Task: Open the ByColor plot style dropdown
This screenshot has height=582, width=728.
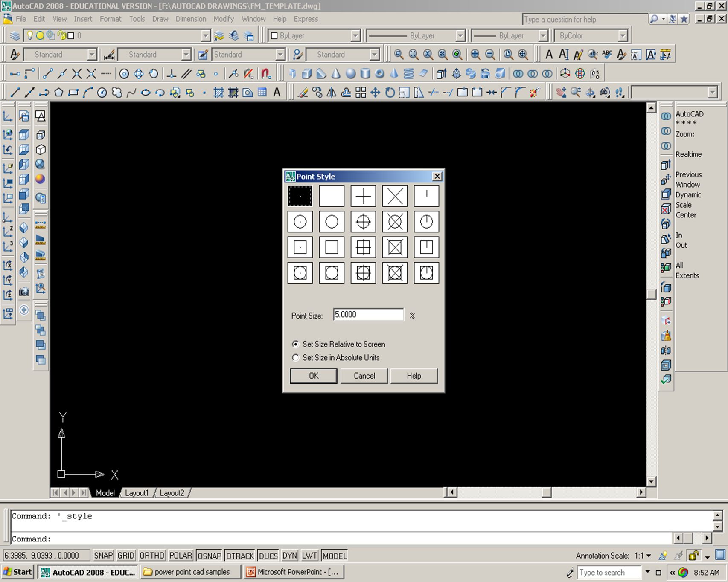Action: [x=623, y=35]
